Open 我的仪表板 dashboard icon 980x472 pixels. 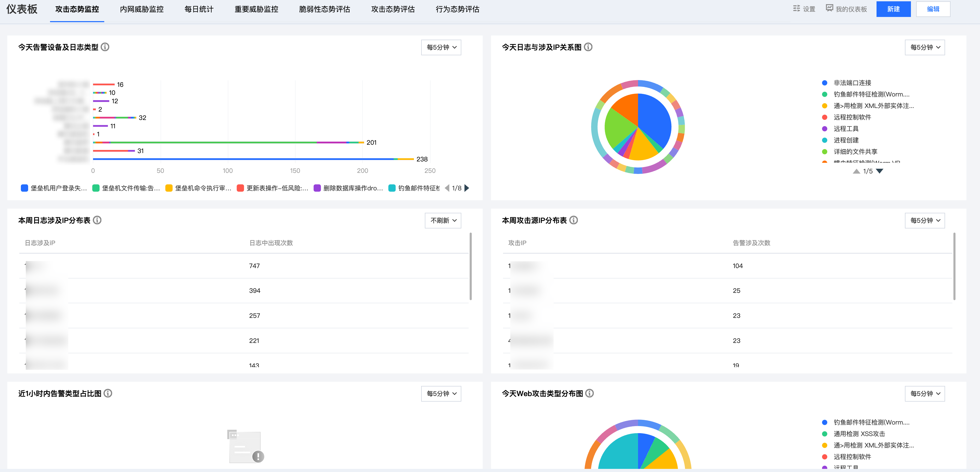(829, 8)
